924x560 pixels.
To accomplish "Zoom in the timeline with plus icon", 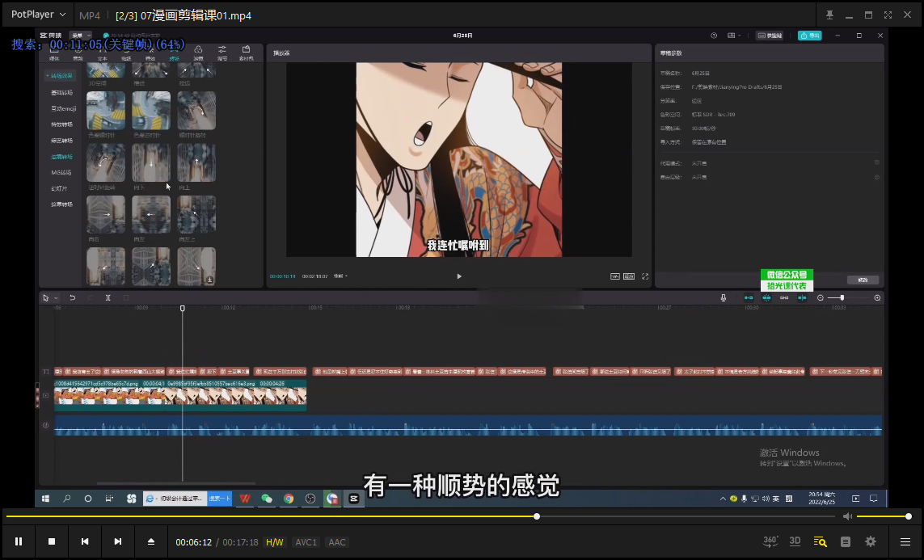I will point(877,298).
